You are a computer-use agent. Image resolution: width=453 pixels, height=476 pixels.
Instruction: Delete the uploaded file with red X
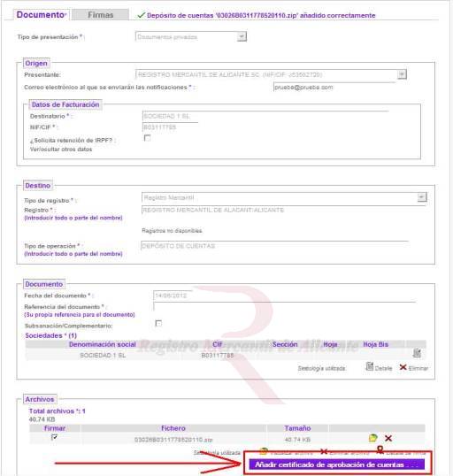(388, 438)
